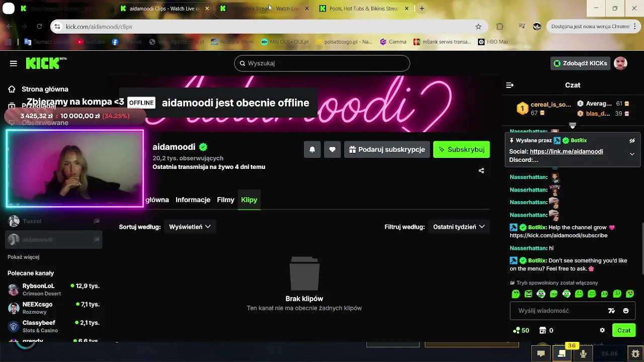Screen dimensions: 644x362
Task: Open the Chrome update available menu
Action: click(594, 27)
